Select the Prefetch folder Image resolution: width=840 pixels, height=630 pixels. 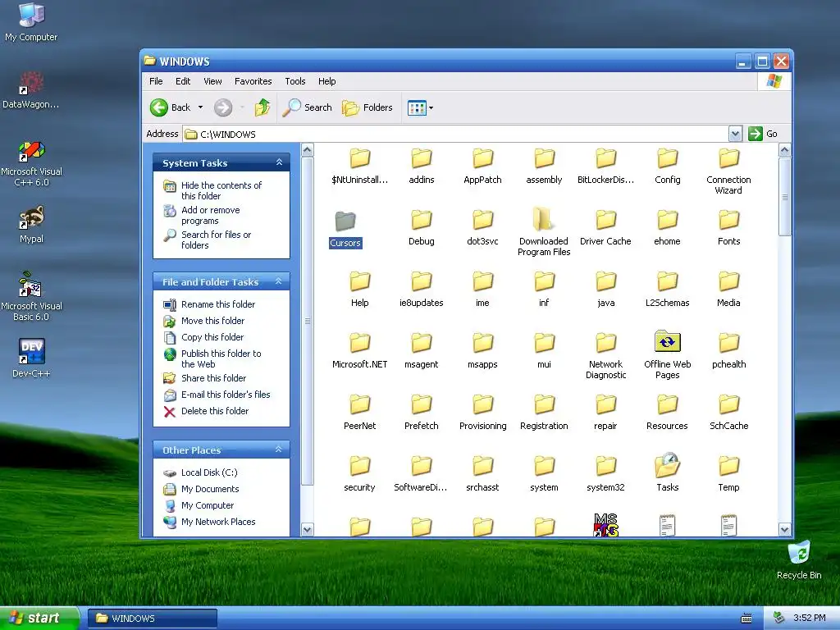(x=421, y=412)
